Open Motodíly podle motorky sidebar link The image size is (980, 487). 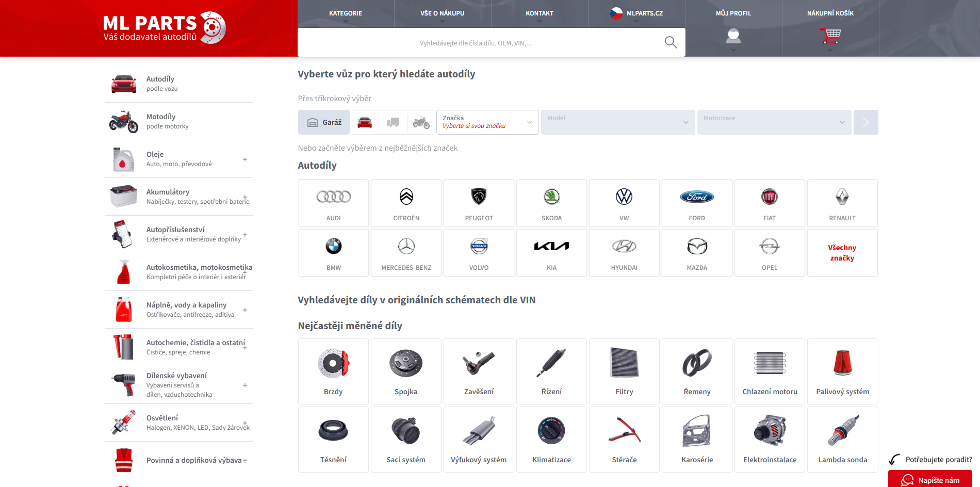pyautogui.click(x=178, y=121)
